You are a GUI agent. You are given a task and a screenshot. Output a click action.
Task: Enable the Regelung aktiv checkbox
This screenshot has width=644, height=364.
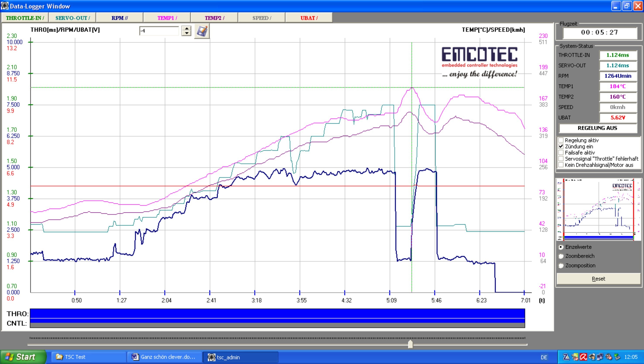coord(561,140)
